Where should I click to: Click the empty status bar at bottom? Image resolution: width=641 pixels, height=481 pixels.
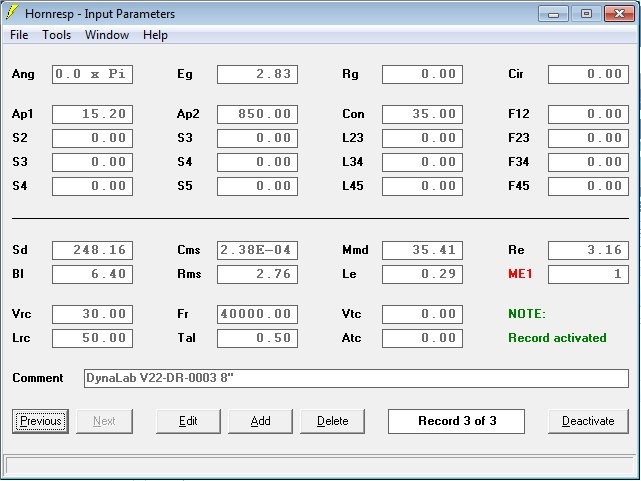click(320, 466)
